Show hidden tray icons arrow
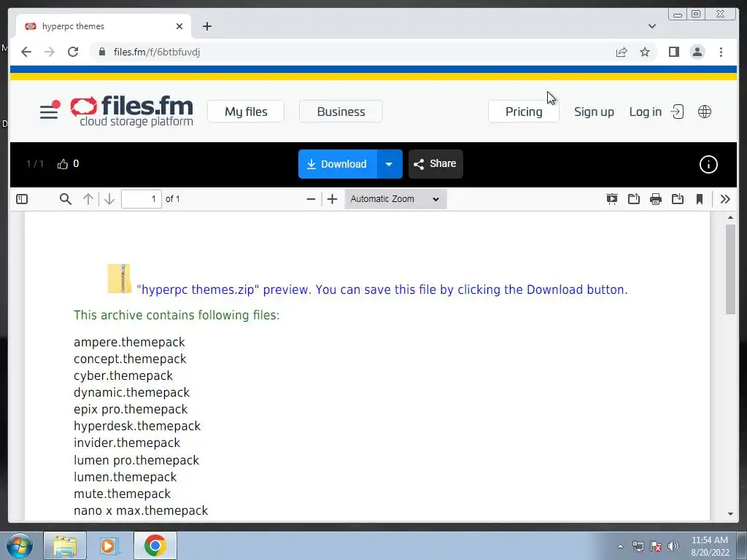This screenshot has width=747, height=560. coord(620,546)
